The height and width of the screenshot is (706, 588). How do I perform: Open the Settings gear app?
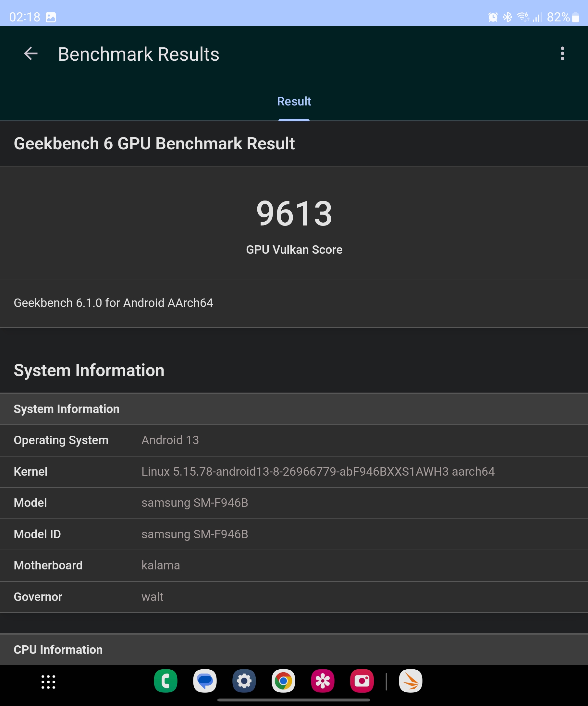coord(244,681)
